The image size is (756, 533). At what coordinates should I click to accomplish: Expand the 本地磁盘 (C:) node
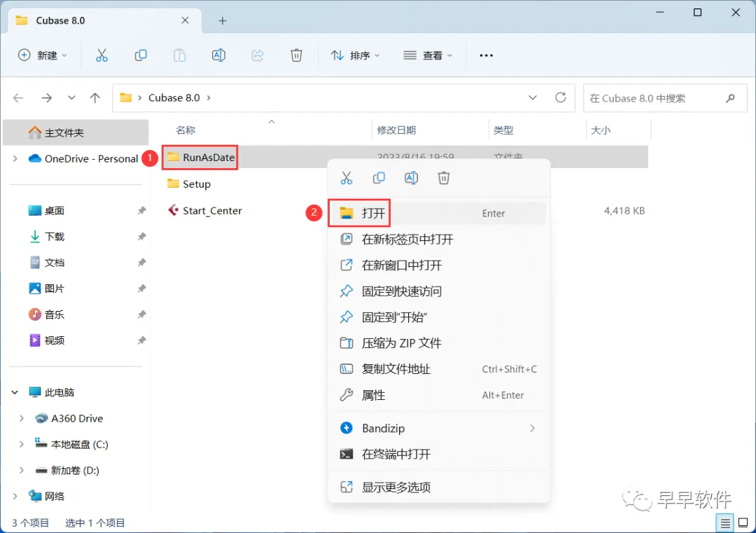pos(21,445)
